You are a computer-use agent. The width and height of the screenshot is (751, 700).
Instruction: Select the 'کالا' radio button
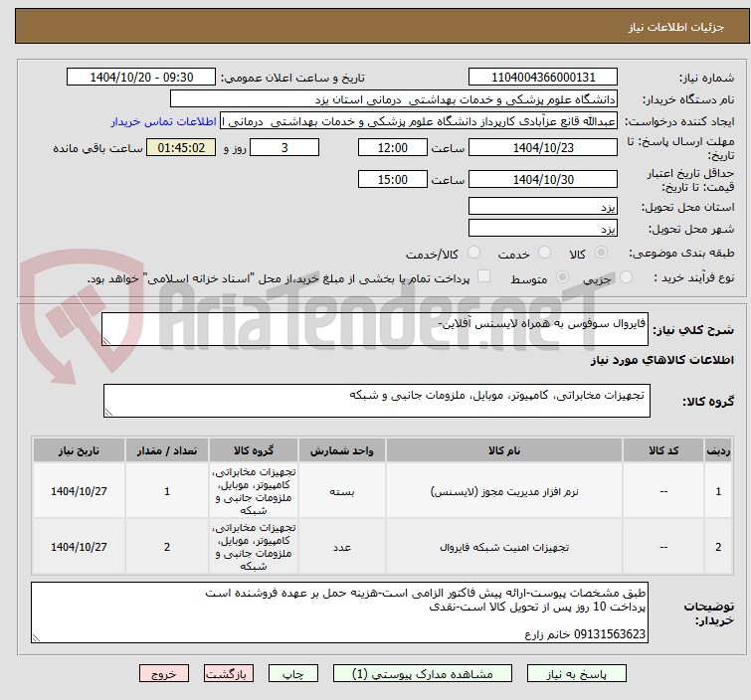(x=601, y=253)
